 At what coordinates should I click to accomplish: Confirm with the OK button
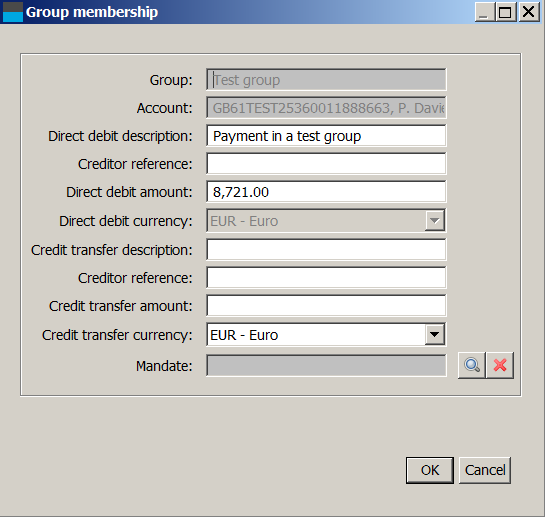pos(430,470)
